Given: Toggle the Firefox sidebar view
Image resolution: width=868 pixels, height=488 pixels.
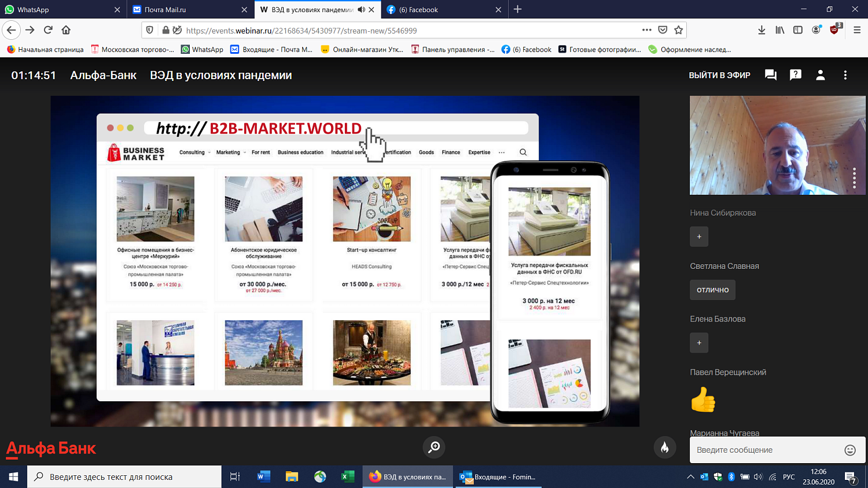Looking at the screenshot, I should click(x=798, y=30).
